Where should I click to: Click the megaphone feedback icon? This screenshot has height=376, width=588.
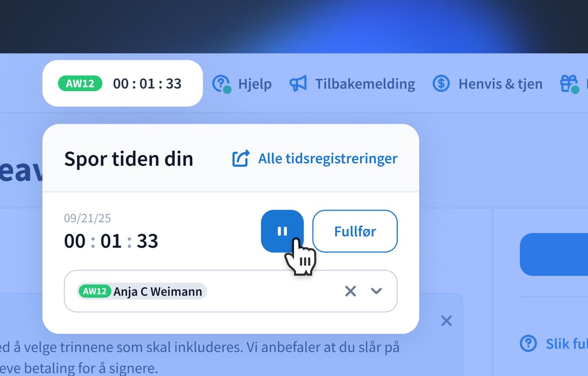[x=298, y=84]
